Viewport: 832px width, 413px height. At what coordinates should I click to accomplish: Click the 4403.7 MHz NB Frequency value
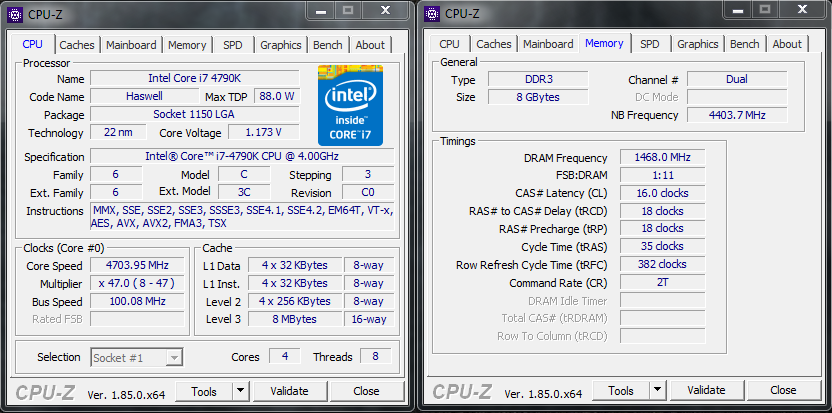click(x=737, y=115)
